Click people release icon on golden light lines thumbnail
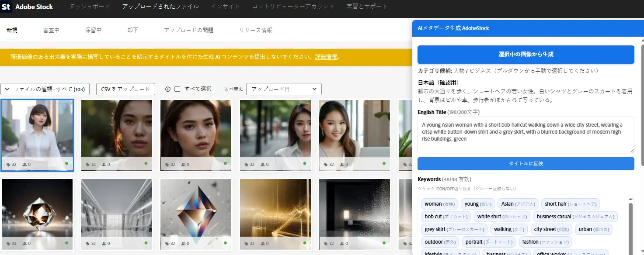Screen dimensions: 644x255 pyautogui.click(x=263, y=244)
